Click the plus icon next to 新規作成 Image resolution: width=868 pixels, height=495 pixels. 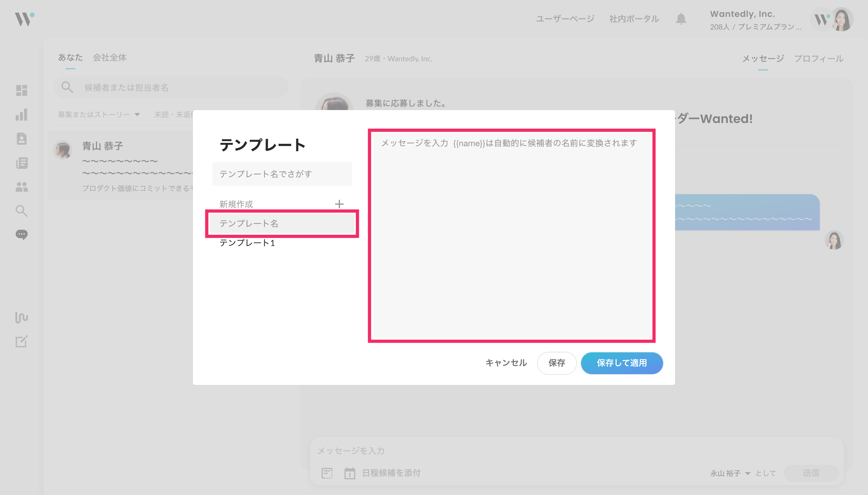pos(339,204)
